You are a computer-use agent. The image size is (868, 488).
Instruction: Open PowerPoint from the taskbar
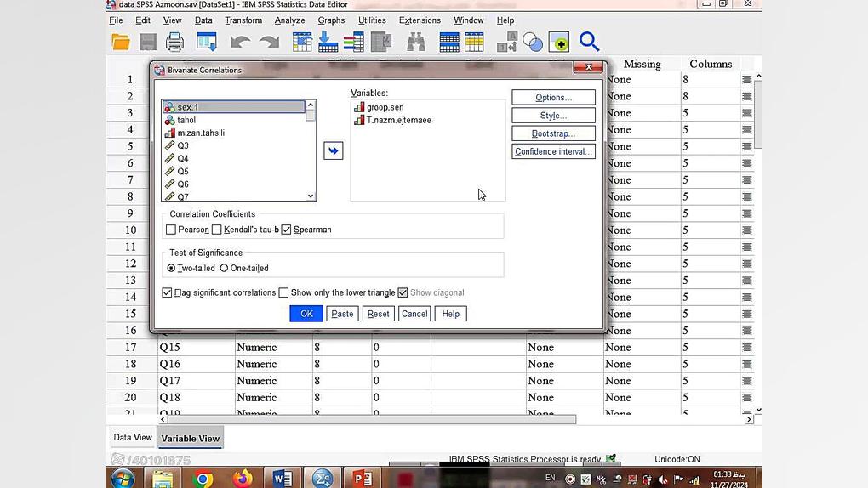363,479
